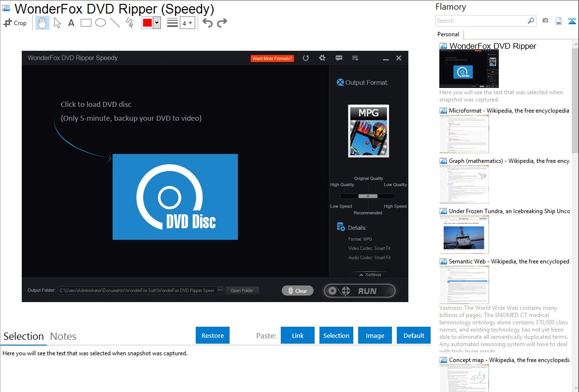Click the refresh icon in WonderFox
579x392 pixels.
click(306, 58)
